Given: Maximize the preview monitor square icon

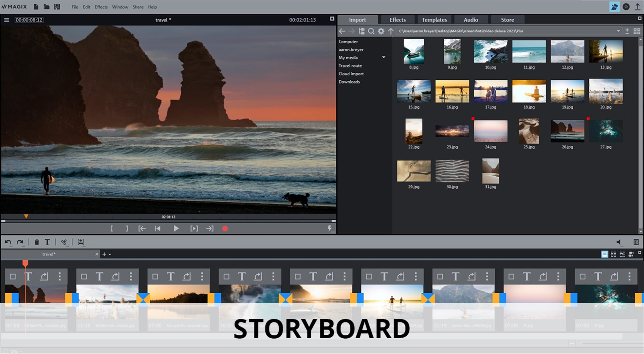Looking at the screenshot, I should click(x=332, y=19).
